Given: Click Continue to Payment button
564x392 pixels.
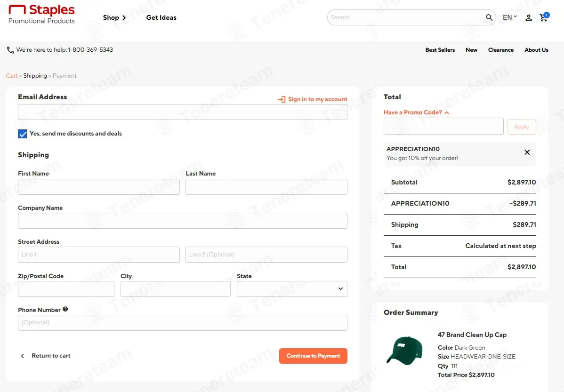Looking at the screenshot, I should (x=313, y=356).
